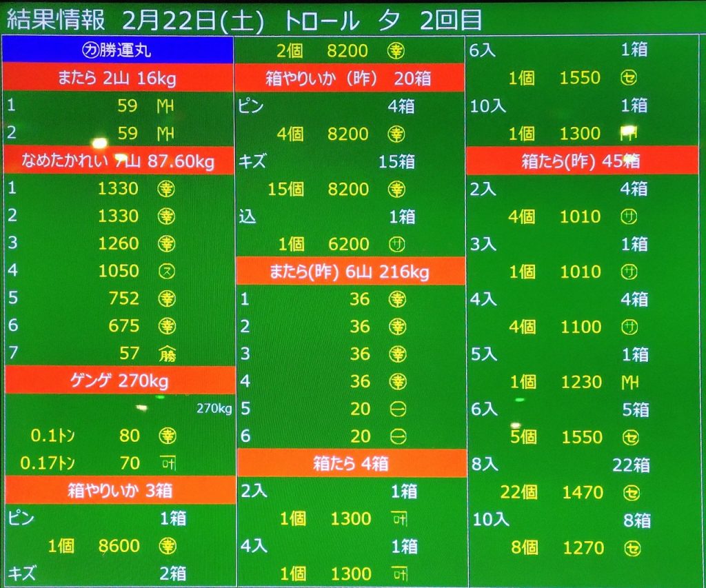Open the なめたかれい 7山 87.60kg section header
Screen dimensions: 706x588
118,161
